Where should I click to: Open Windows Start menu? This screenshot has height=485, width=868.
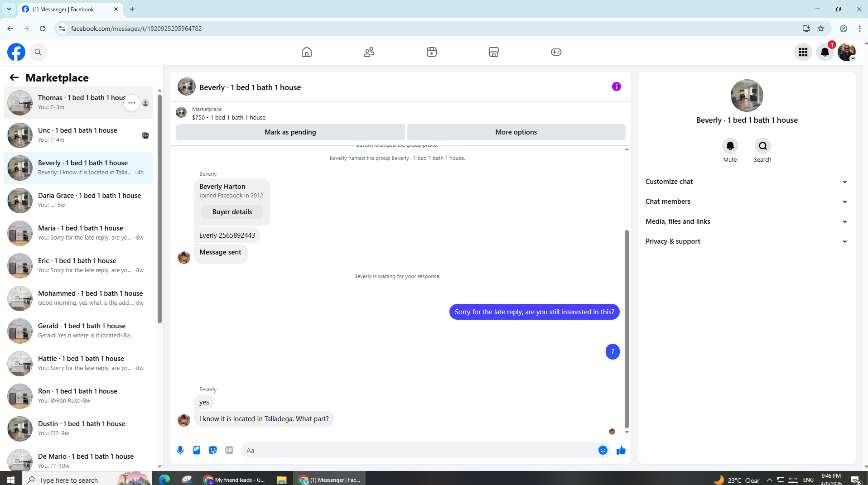click(11, 479)
